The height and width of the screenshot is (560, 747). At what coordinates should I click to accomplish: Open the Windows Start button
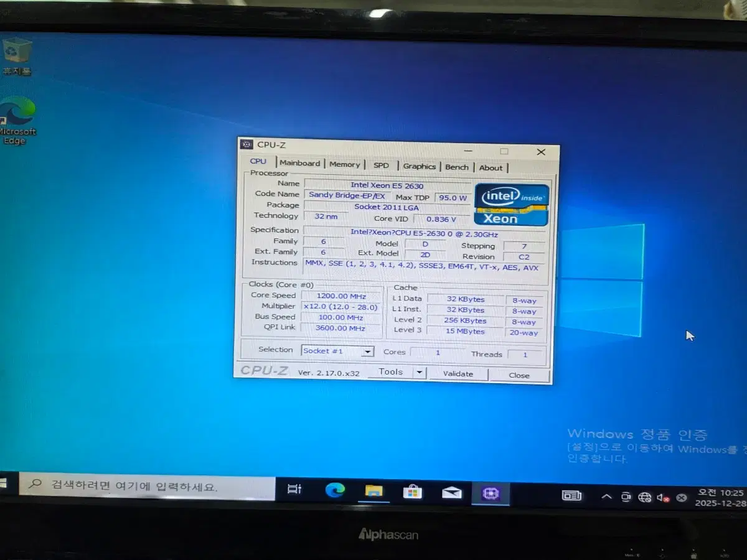click(x=4, y=483)
